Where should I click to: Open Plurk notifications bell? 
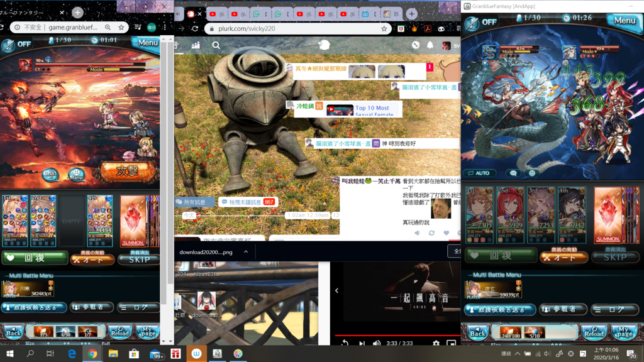click(x=430, y=45)
